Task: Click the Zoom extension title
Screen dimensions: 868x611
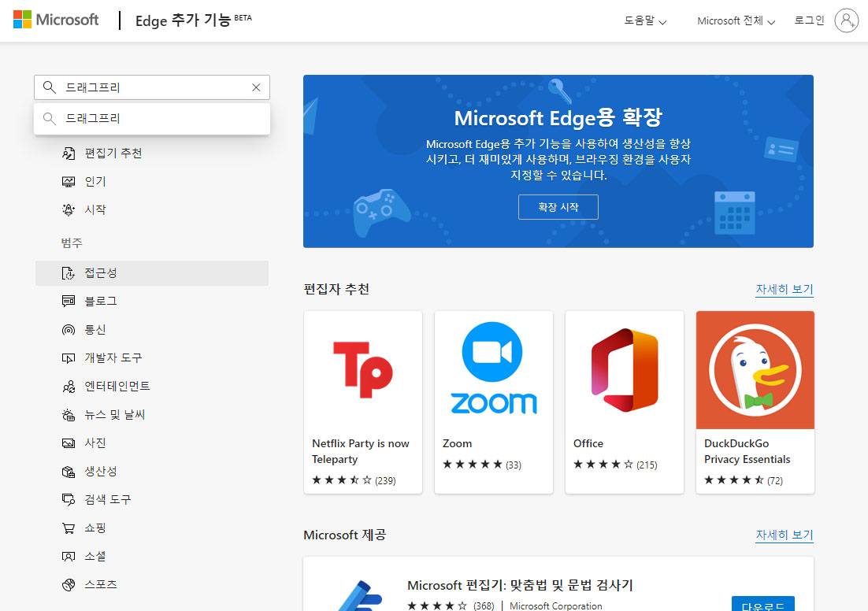Action: coord(458,443)
